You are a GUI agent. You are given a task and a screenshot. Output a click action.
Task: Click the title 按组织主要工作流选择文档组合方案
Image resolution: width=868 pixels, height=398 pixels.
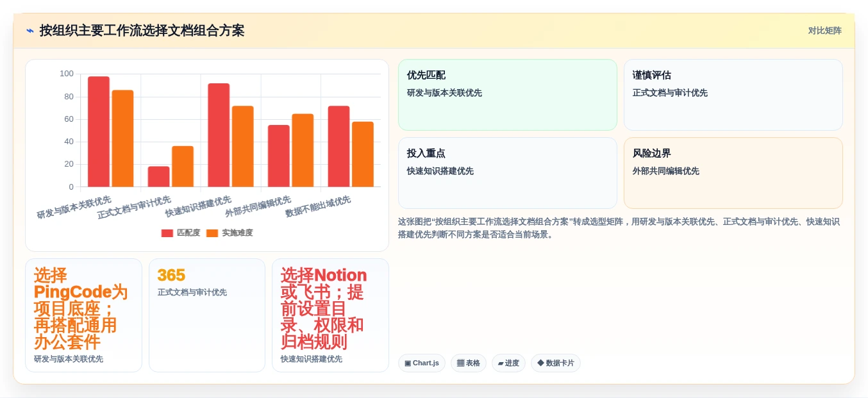point(142,31)
